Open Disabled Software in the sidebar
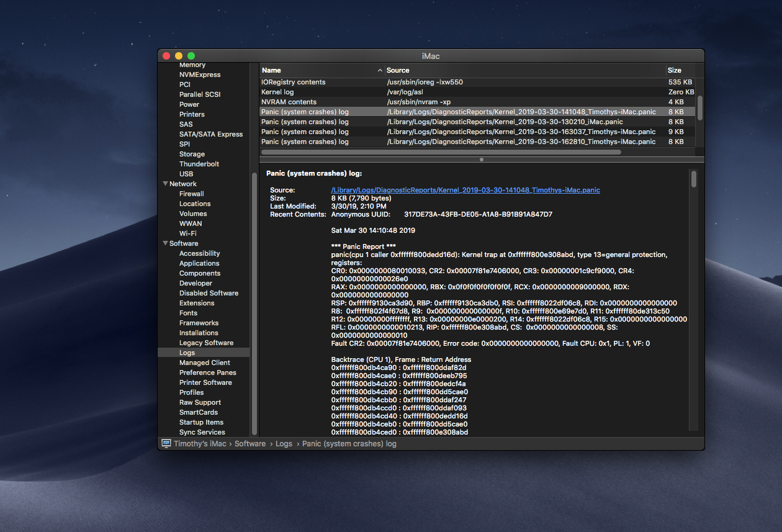782x532 pixels. (x=209, y=293)
